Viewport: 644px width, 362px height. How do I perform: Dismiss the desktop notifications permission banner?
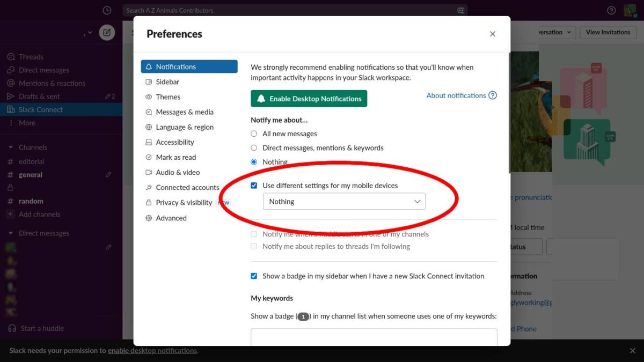coord(632,351)
